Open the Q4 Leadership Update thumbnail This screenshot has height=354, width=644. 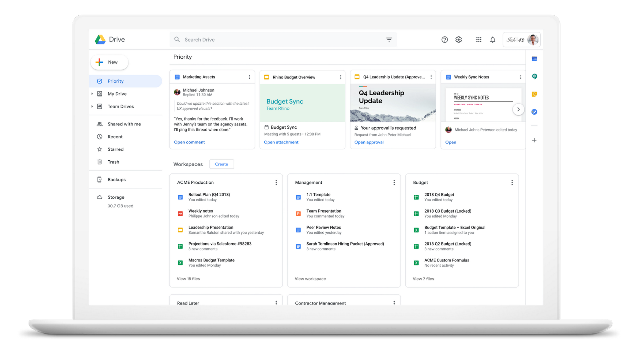[x=393, y=103]
